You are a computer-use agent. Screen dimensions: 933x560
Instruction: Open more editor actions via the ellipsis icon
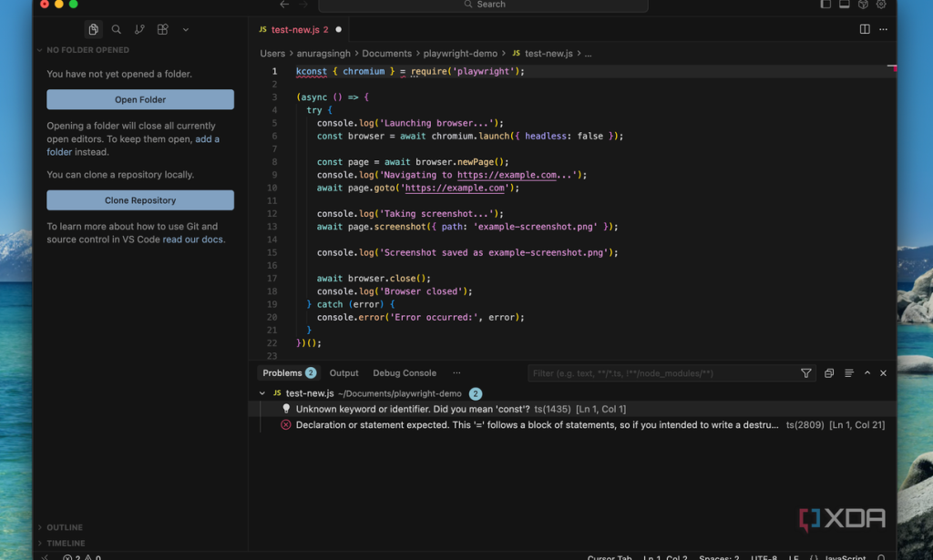click(x=883, y=29)
